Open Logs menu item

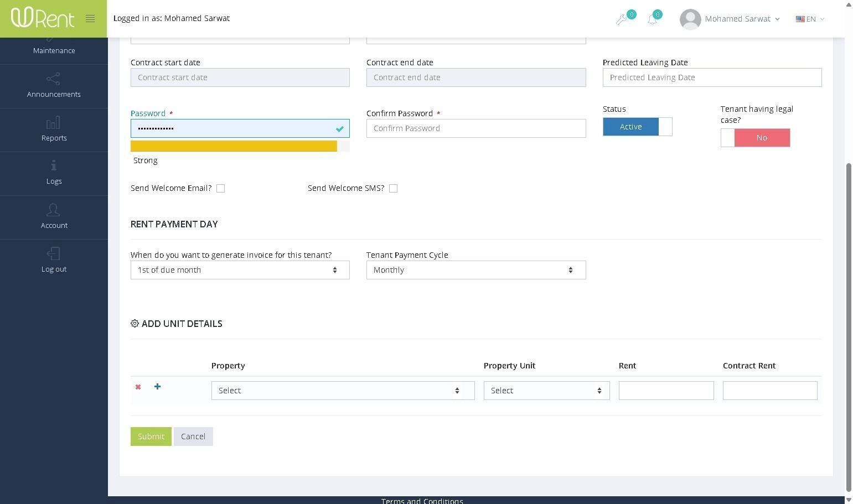[x=54, y=174]
